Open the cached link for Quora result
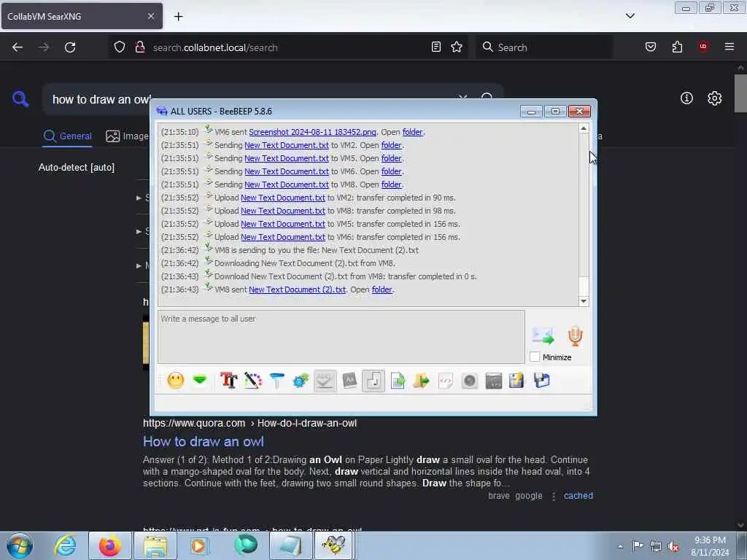This screenshot has height=560, width=747. click(x=578, y=496)
